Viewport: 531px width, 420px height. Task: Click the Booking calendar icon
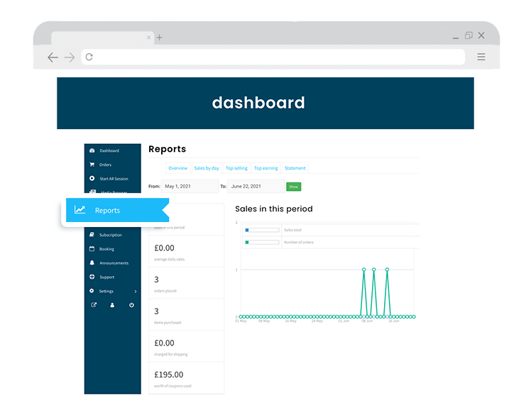(x=92, y=249)
